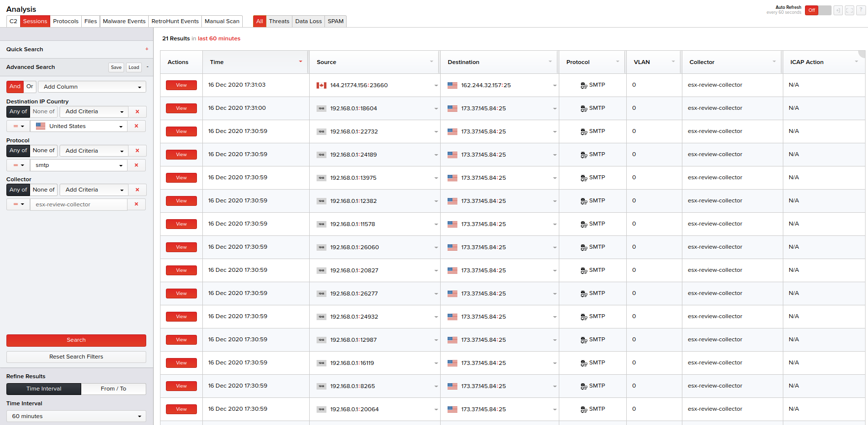Open the 60 minutes time interval dropdown
868x425 pixels.
coord(76,417)
